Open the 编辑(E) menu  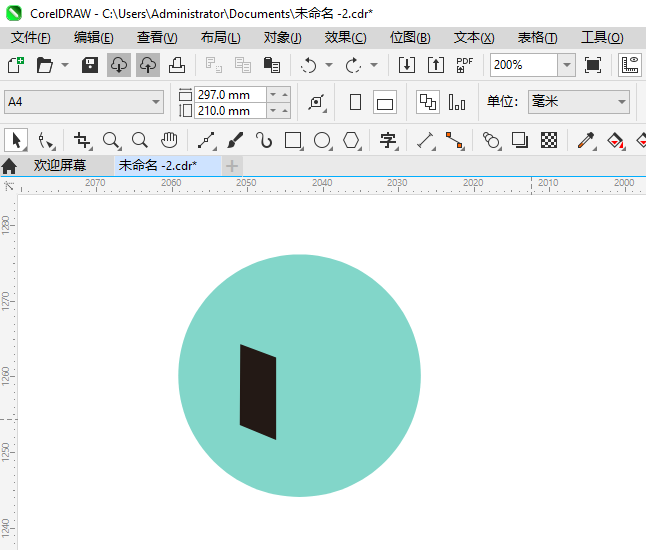[94, 38]
